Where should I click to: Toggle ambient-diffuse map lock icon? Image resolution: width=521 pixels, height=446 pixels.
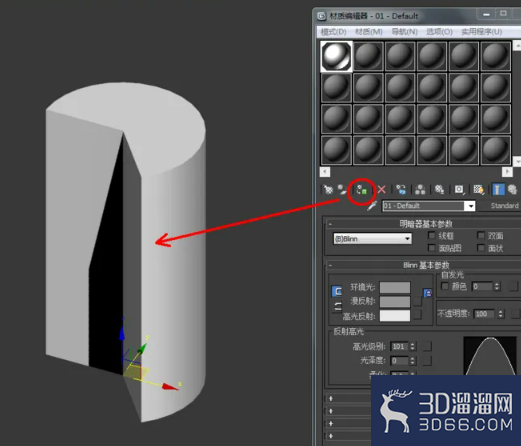[x=428, y=293]
